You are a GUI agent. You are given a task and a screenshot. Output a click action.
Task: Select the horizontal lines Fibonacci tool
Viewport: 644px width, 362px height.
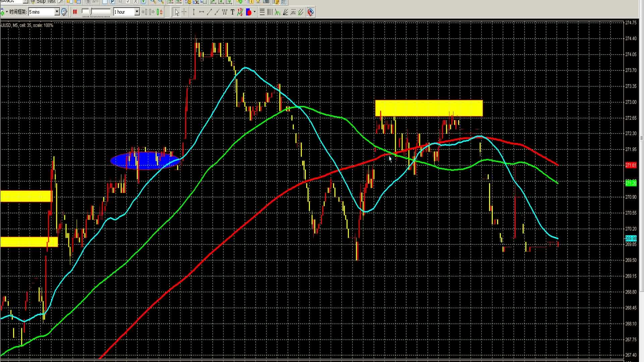[262, 12]
